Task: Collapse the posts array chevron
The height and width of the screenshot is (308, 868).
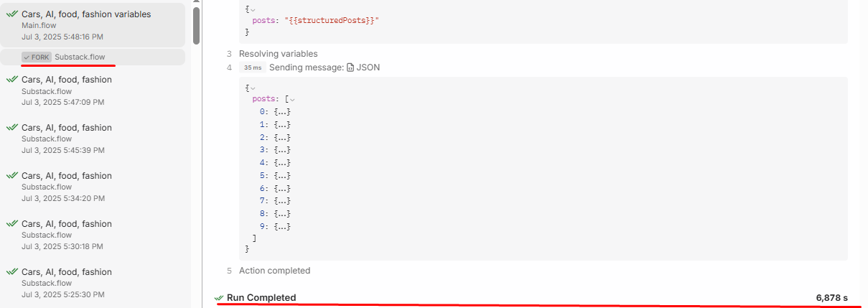Action: click(x=292, y=99)
